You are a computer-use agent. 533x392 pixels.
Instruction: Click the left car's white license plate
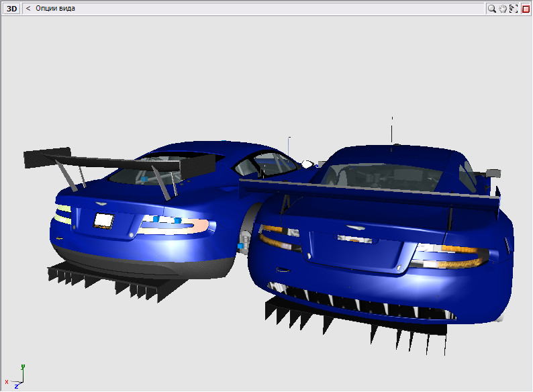103,221
